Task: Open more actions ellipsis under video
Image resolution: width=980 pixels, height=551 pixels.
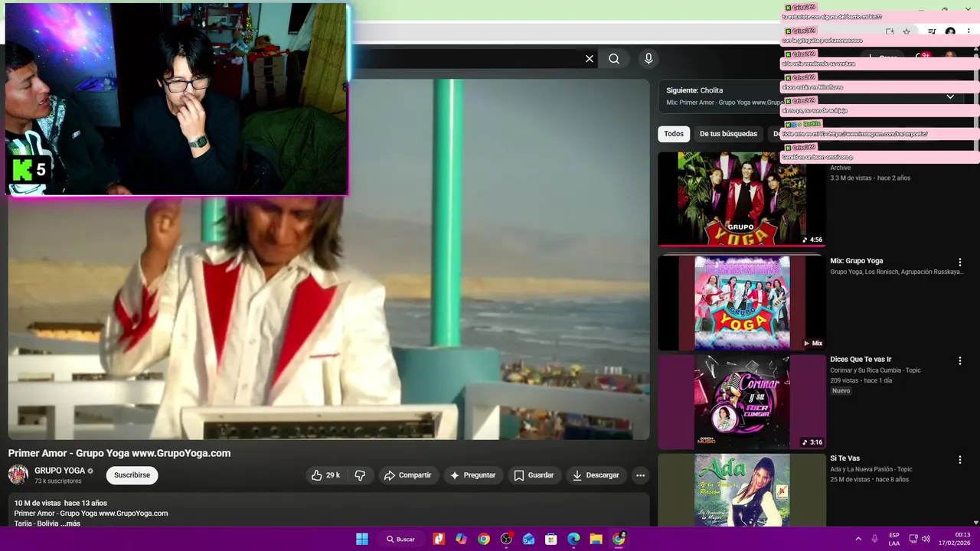Action: pos(640,475)
